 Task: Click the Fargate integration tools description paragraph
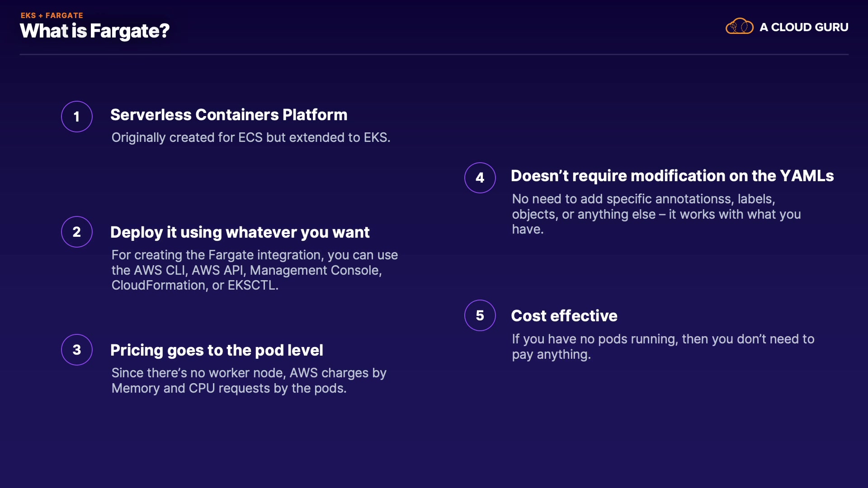pyautogui.click(x=255, y=270)
